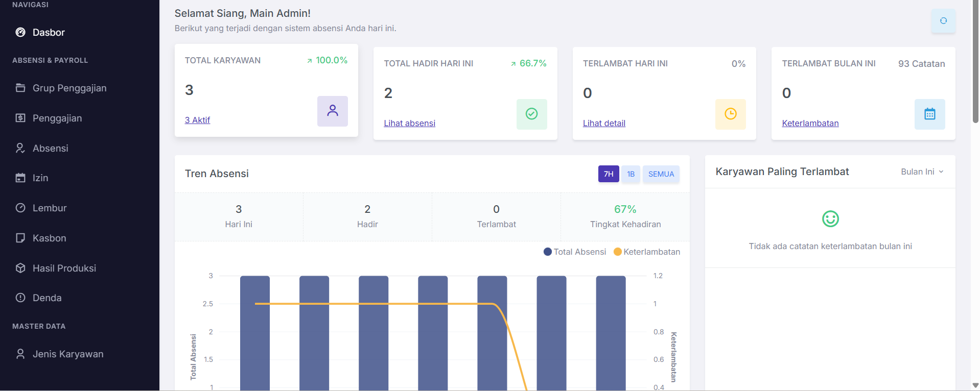Viewport: 980px width, 391px height.
Task: Click the last bar in attendance chart
Action: [x=611, y=333]
